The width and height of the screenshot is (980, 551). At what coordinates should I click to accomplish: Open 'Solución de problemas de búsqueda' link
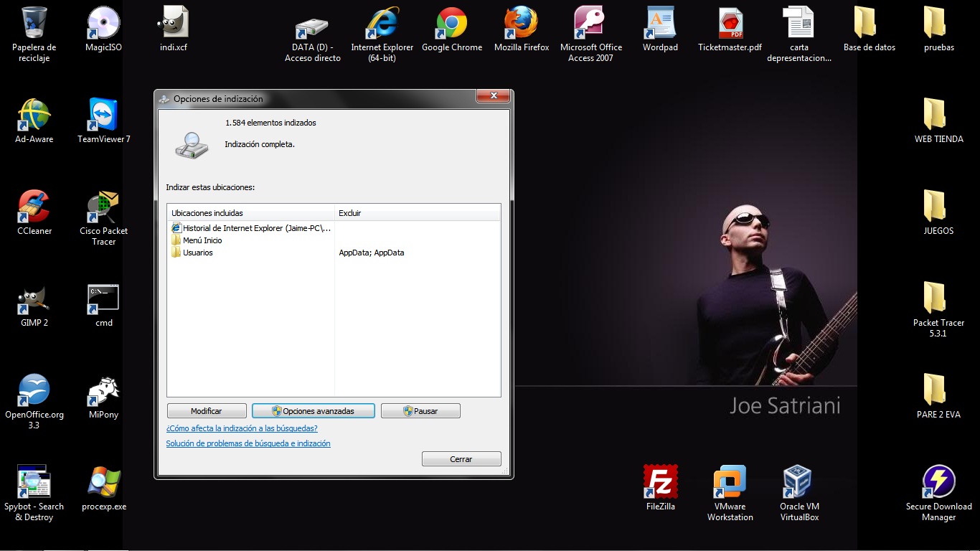pos(248,443)
